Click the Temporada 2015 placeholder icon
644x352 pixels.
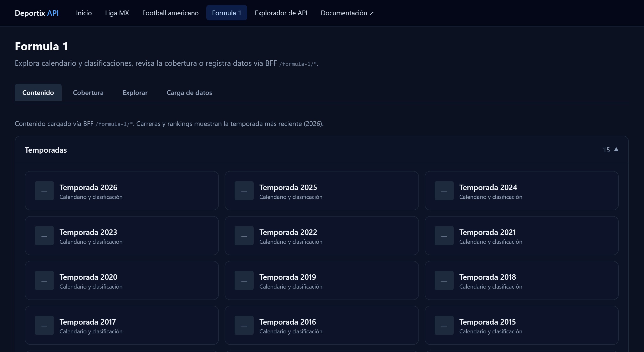click(x=444, y=325)
